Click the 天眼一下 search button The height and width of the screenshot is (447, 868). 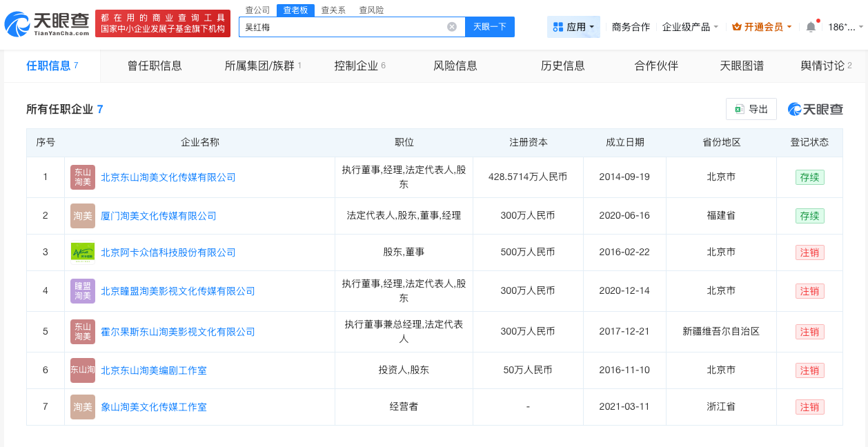[x=490, y=26]
